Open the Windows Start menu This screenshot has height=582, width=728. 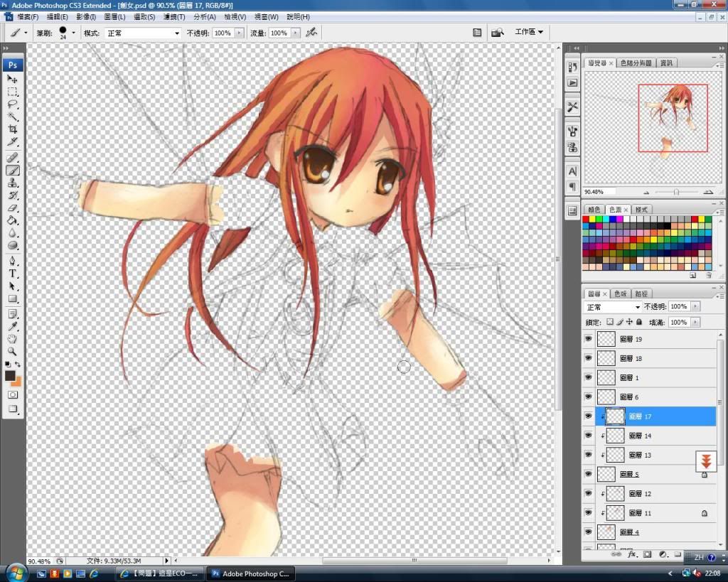(x=16, y=573)
